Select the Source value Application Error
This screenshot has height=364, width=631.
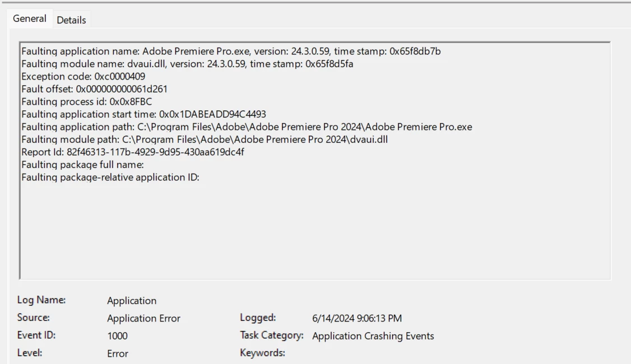tap(143, 318)
